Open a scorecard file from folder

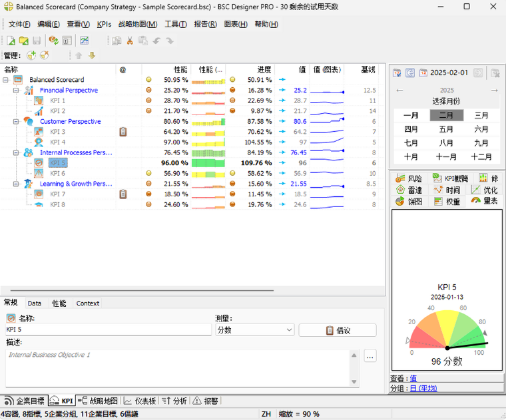point(23,41)
